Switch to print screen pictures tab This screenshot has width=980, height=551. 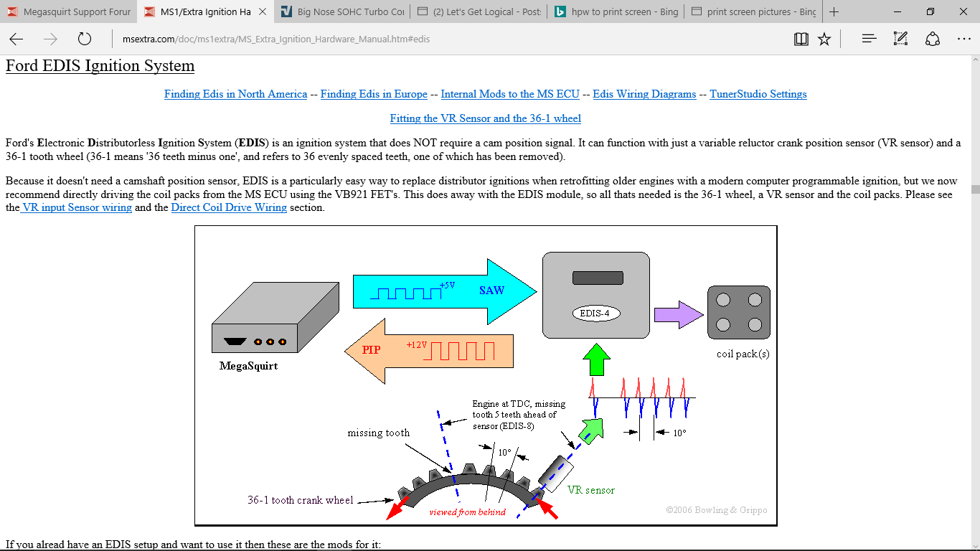753,11
